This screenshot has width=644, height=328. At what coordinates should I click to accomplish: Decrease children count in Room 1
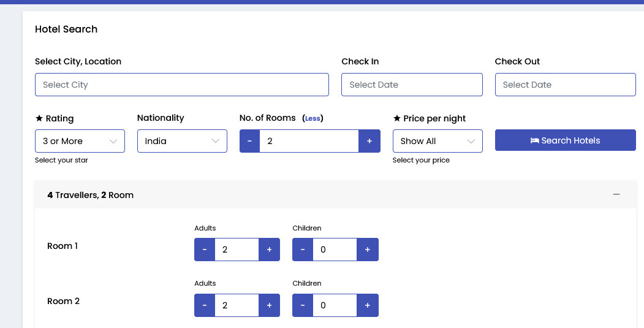tap(303, 250)
